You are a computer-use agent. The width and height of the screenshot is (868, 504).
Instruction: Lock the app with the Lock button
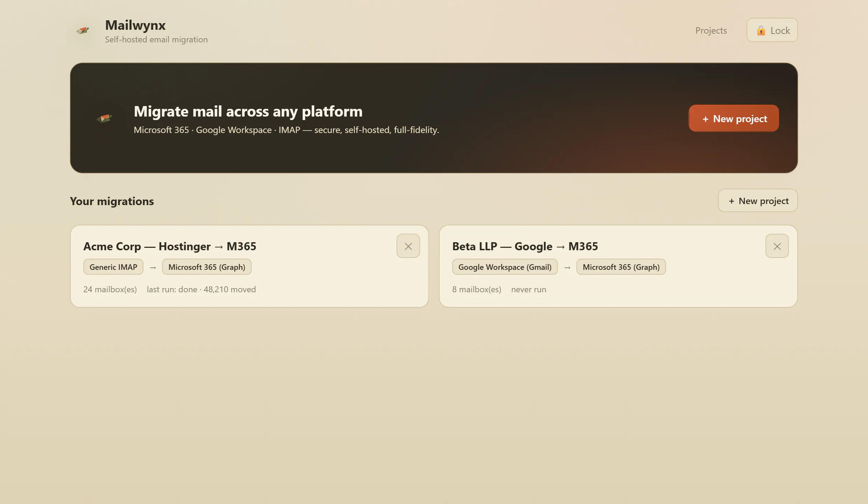772,30
